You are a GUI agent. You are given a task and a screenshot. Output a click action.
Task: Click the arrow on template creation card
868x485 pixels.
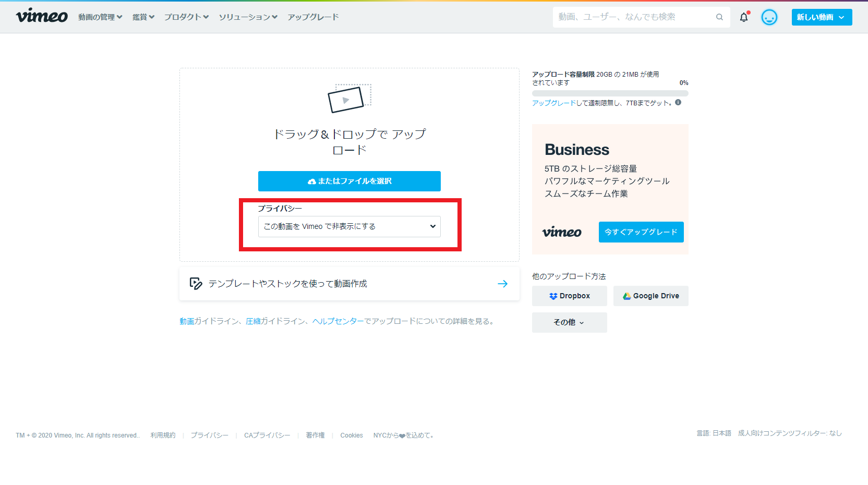point(503,284)
